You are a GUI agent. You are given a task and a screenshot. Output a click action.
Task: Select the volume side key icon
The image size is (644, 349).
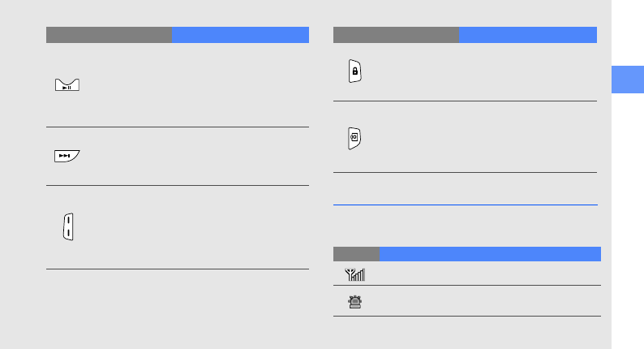68,226
